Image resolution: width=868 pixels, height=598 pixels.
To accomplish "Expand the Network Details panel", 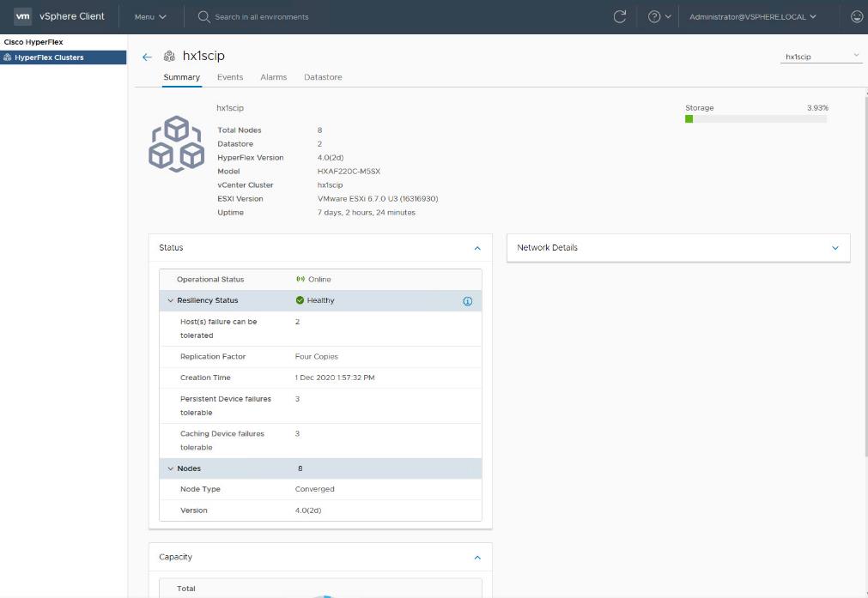I will pyautogui.click(x=835, y=248).
